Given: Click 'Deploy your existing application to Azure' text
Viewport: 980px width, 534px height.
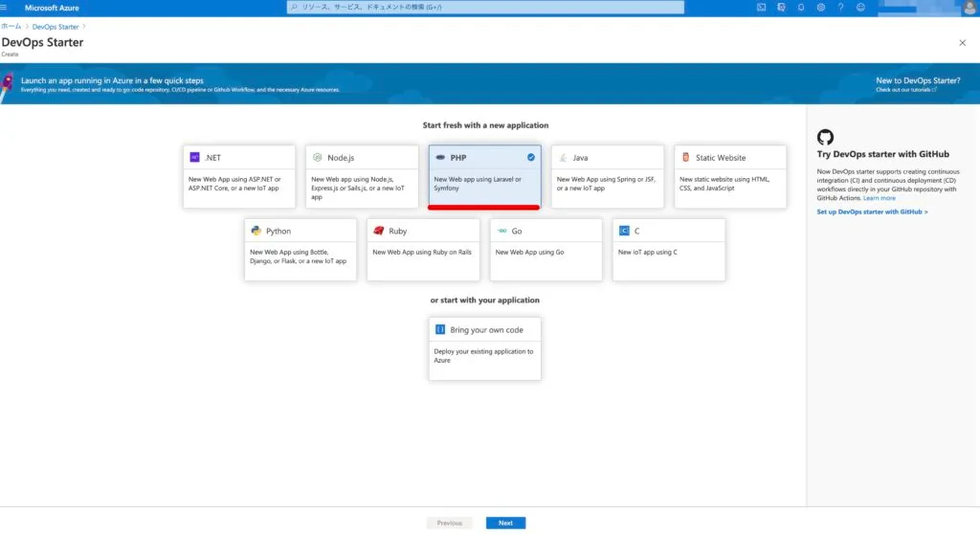Looking at the screenshot, I should (x=483, y=356).
